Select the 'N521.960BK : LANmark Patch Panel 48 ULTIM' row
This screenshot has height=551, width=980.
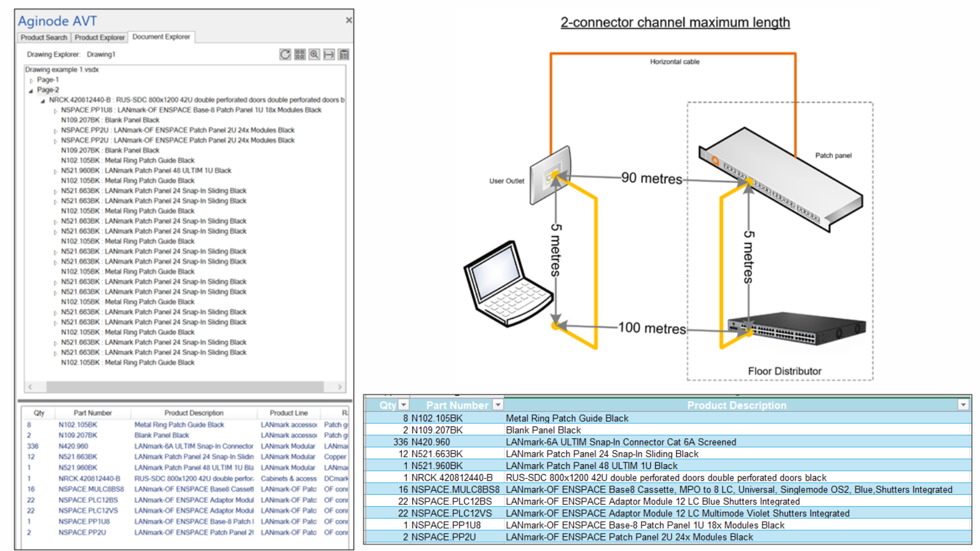(x=146, y=171)
